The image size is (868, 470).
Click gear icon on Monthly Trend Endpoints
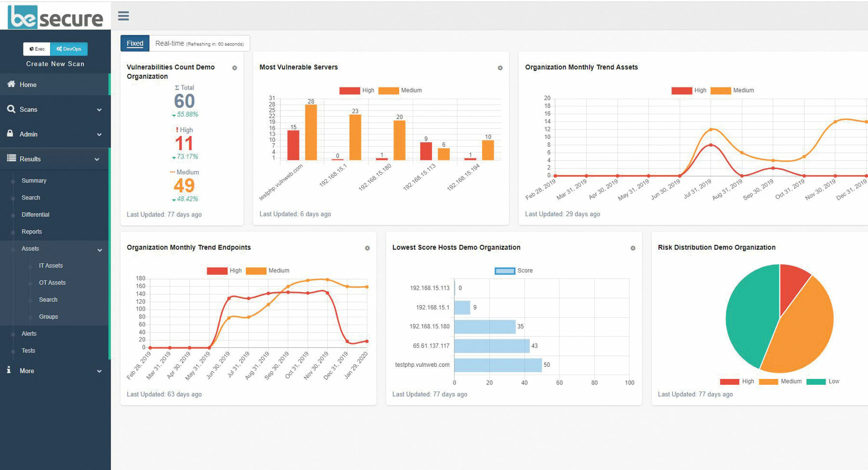[367, 248]
